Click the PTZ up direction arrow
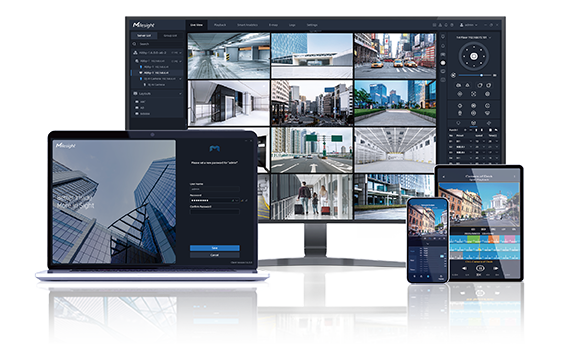The height and width of the screenshot is (361, 586). click(x=474, y=47)
